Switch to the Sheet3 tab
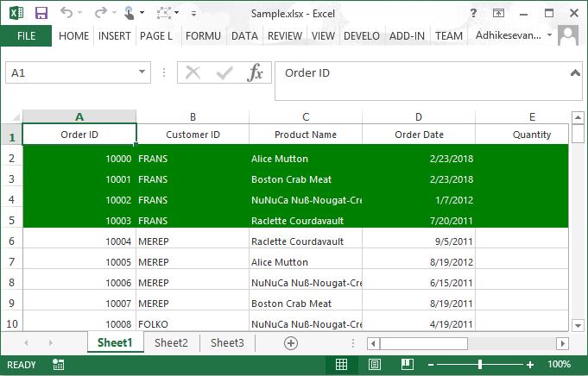 tap(227, 342)
